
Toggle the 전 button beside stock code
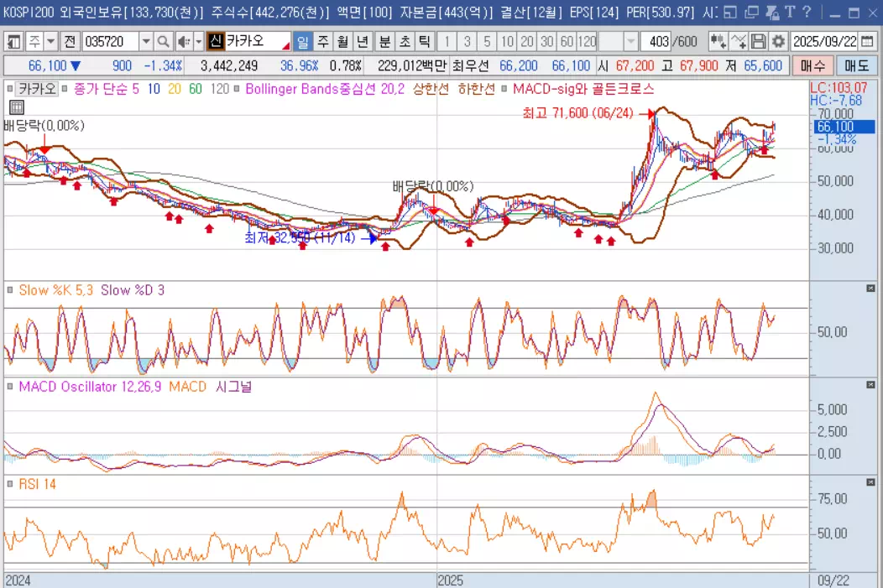(x=70, y=42)
